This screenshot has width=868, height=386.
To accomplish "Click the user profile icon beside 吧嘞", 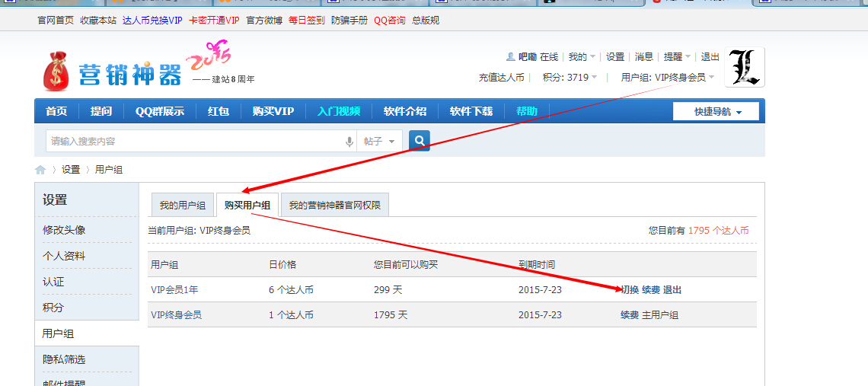I will coord(510,56).
